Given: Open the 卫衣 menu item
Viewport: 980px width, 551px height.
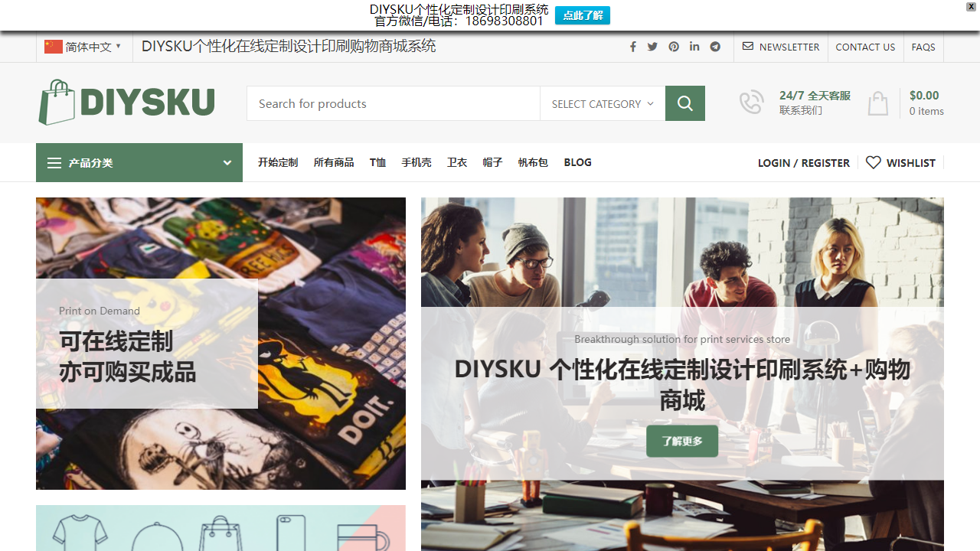Looking at the screenshot, I should point(457,162).
